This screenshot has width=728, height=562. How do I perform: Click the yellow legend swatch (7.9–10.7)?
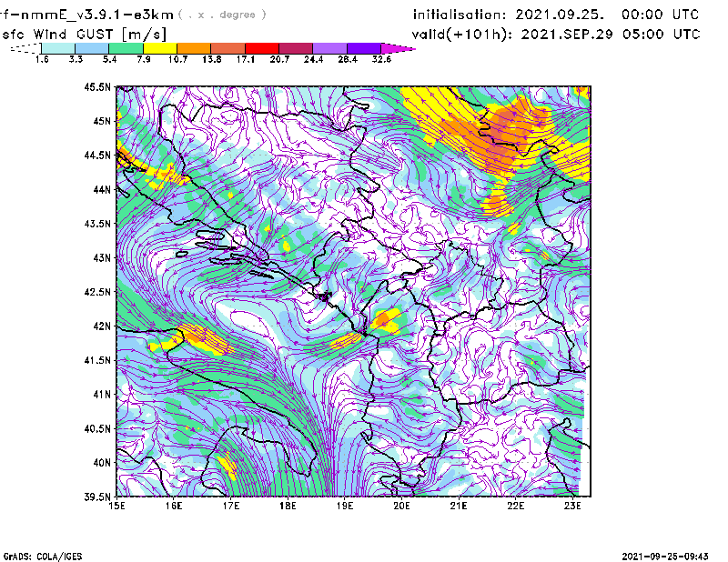(160, 48)
